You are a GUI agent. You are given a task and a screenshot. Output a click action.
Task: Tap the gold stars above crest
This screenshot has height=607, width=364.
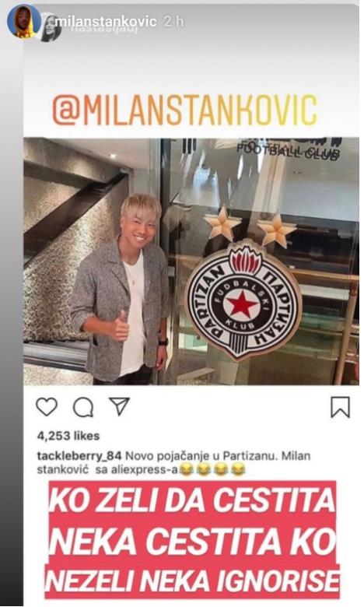(x=250, y=228)
